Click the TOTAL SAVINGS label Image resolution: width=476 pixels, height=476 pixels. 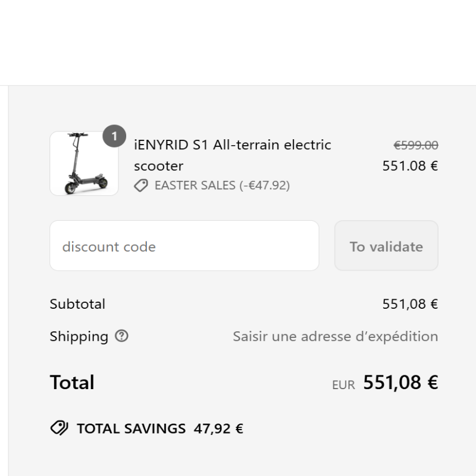pyautogui.click(x=131, y=428)
